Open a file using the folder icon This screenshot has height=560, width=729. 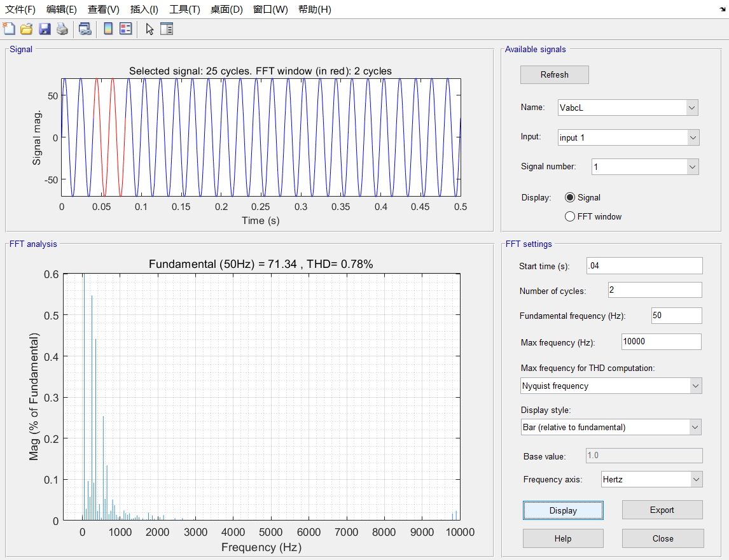(26, 29)
